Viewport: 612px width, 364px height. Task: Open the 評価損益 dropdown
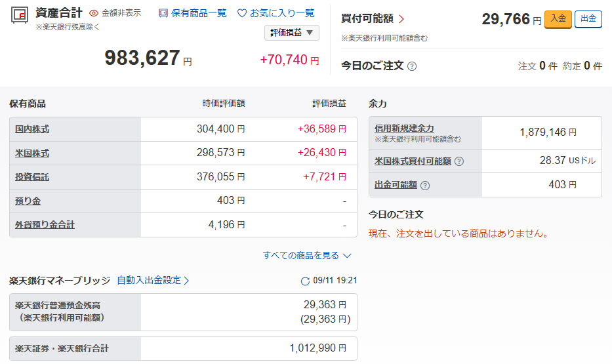click(x=291, y=33)
